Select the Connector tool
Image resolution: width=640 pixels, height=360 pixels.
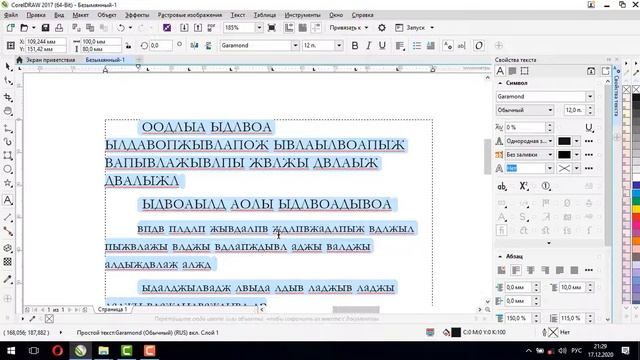(x=8, y=231)
